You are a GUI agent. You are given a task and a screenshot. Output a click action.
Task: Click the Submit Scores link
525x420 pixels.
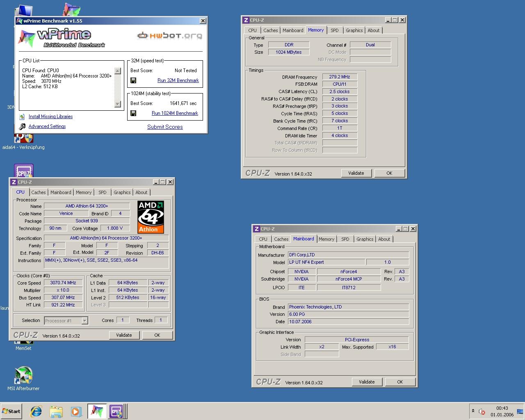click(x=165, y=127)
